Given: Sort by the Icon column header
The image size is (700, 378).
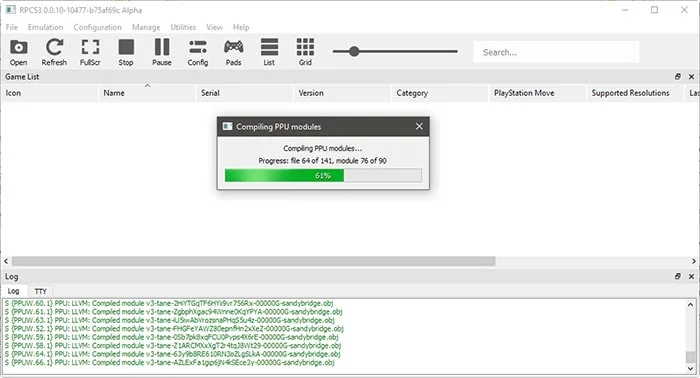Looking at the screenshot, I should point(50,93).
